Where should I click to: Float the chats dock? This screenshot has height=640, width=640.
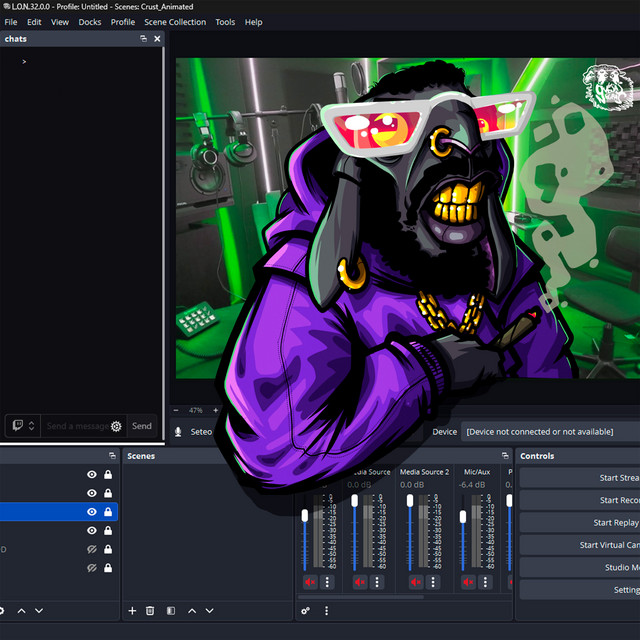point(143,38)
